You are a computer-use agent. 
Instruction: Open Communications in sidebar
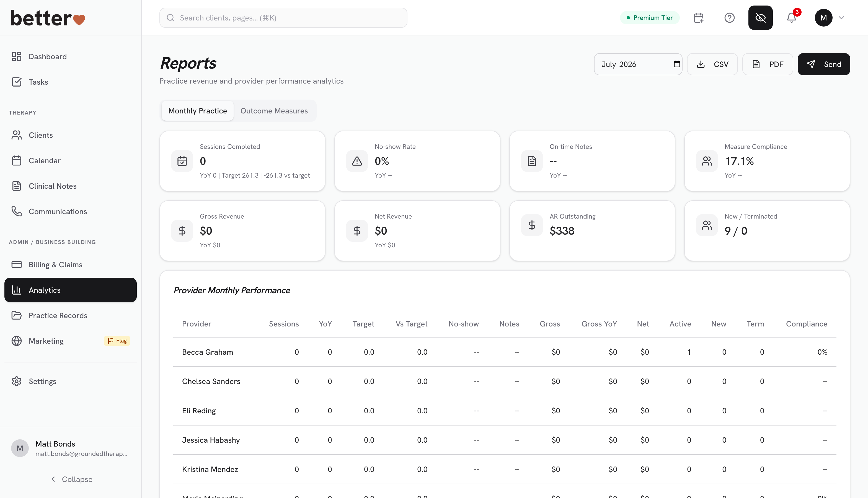pos(71,211)
